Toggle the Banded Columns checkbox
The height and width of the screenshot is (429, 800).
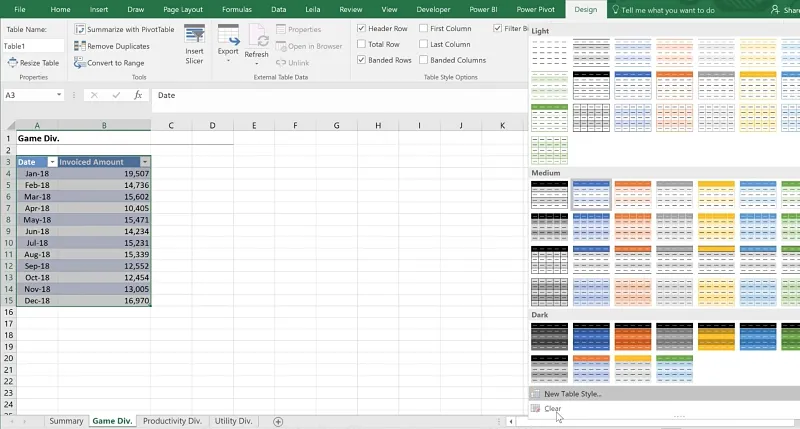pos(424,60)
